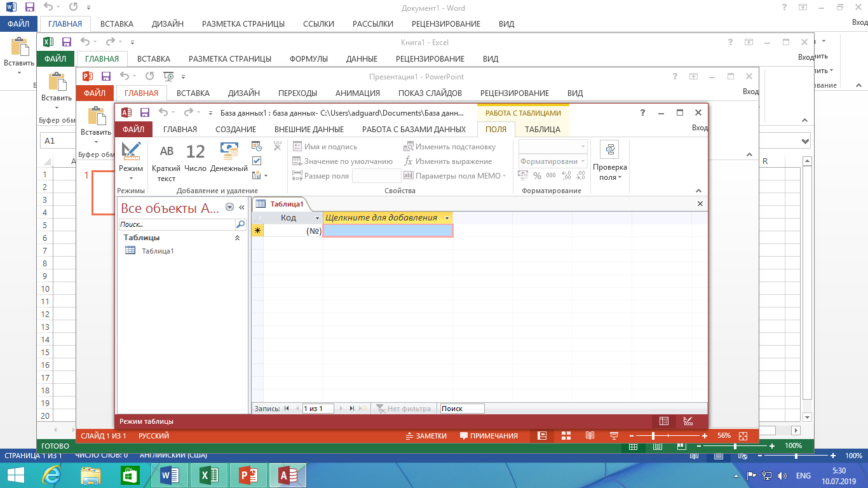Go to first record navigation button
The width and height of the screenshot is (868, 488).
[x=287, y=409]
